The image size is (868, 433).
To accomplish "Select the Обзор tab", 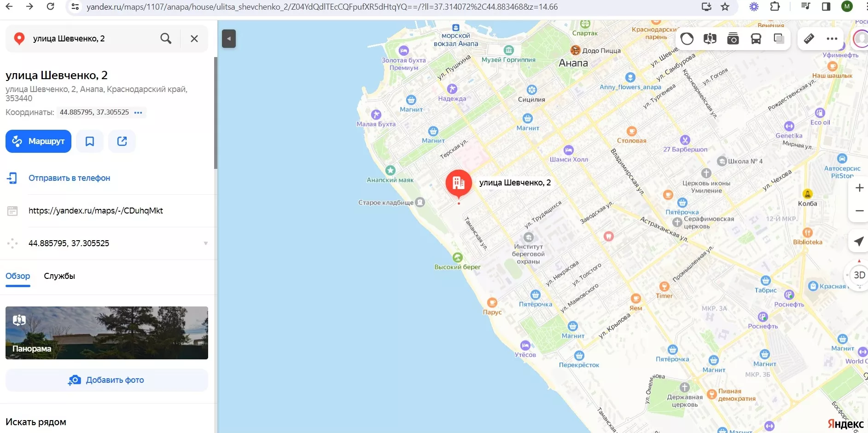I will pyautogui.click(x=18, y=276).
